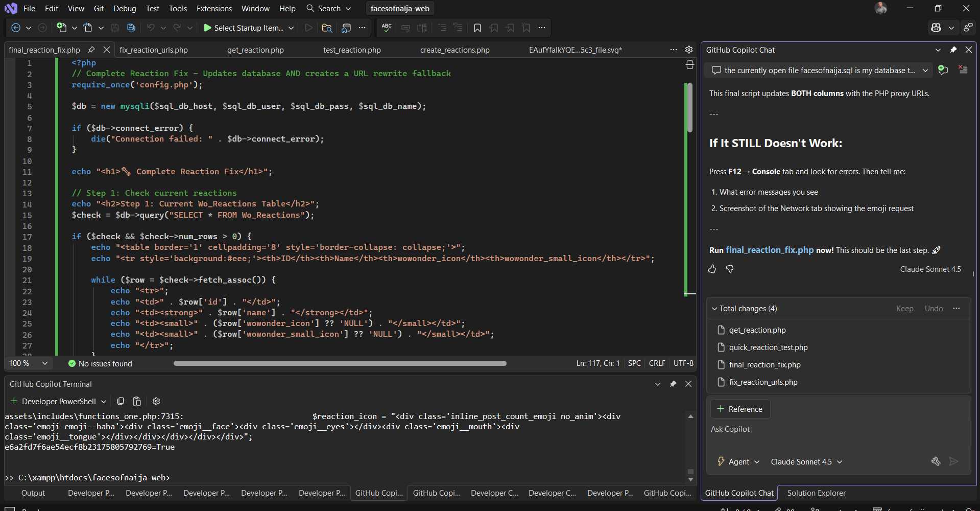Click the split editor icon above the scrollbar
980x511 pixels.
pos(689,64)
